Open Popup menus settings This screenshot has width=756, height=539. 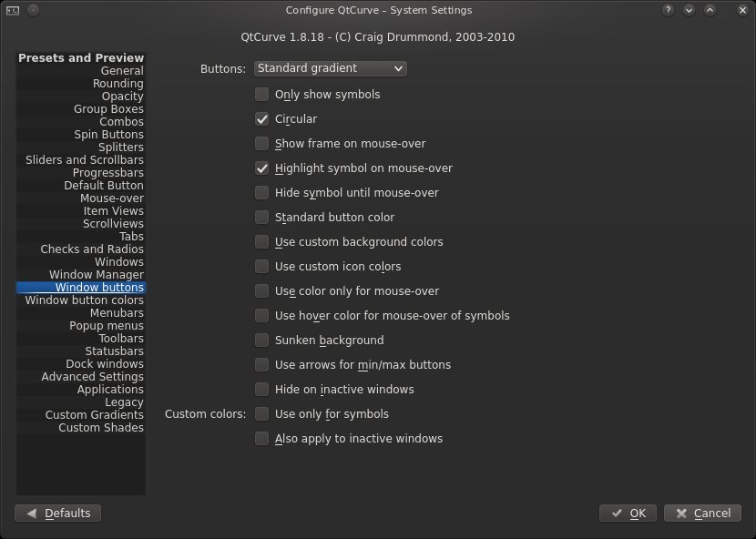pos(81,326)
